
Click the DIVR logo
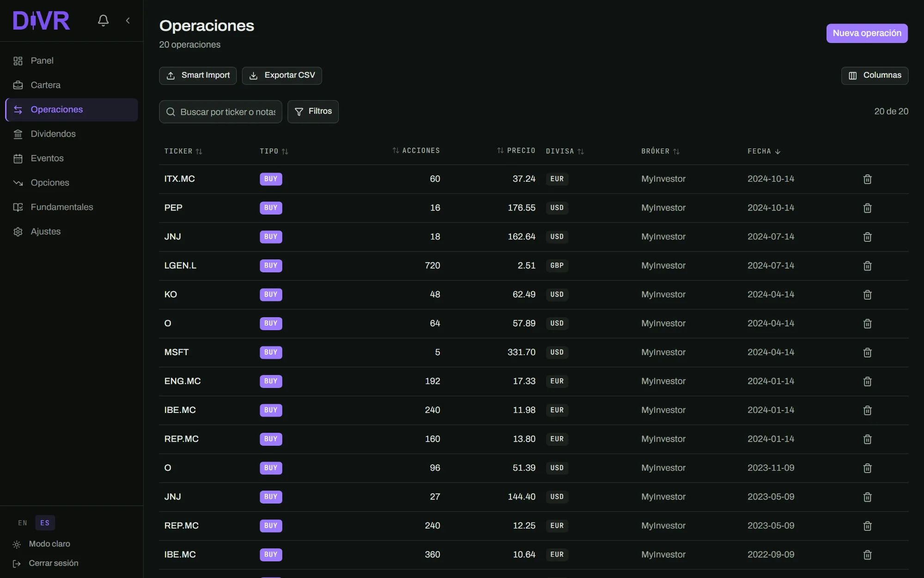[41, 21]
